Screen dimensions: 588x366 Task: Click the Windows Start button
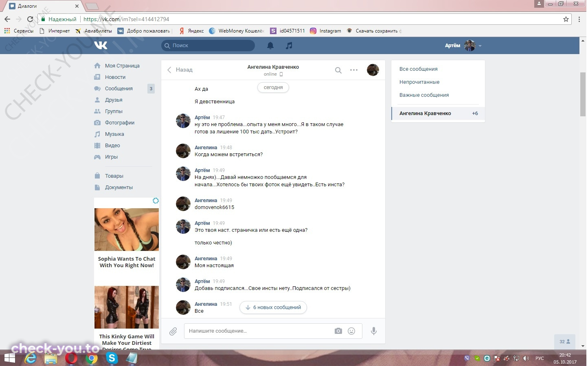tap(10, 358)
